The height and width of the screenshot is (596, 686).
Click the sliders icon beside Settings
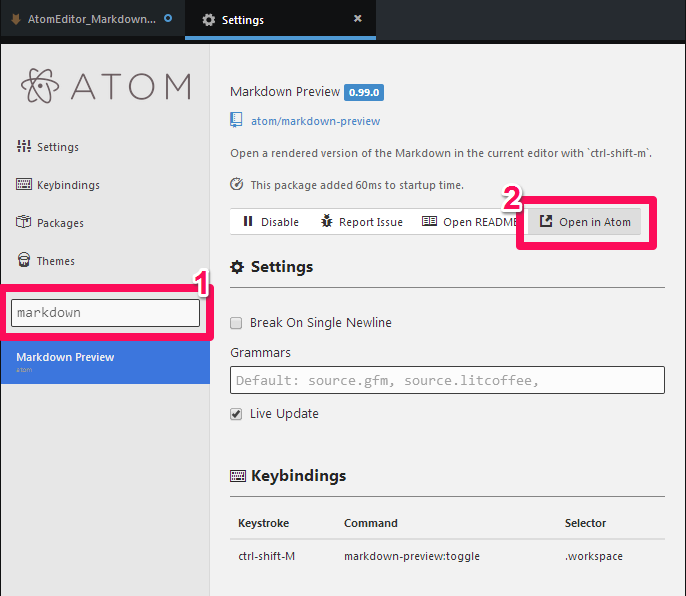[24, 146]
